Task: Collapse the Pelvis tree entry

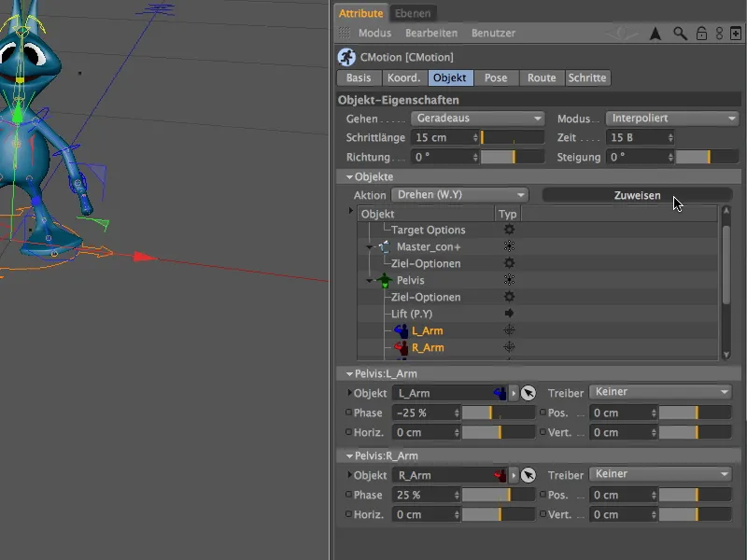Action: coord(368,280)
